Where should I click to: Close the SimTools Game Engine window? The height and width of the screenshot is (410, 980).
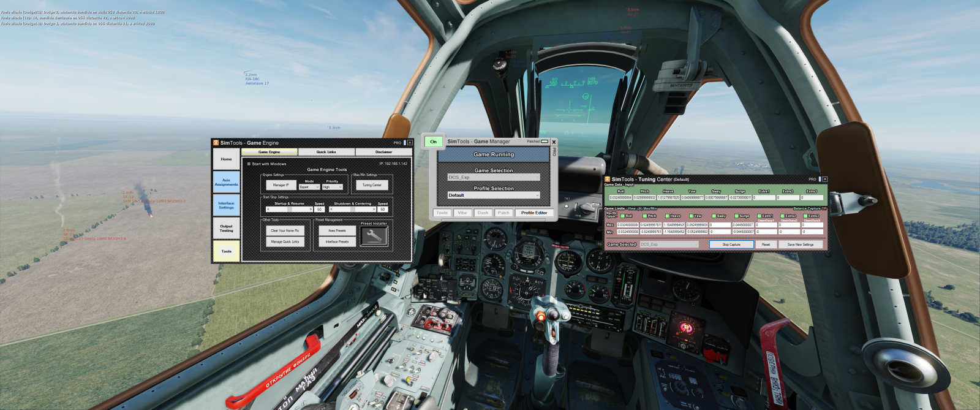pos(410,143)
